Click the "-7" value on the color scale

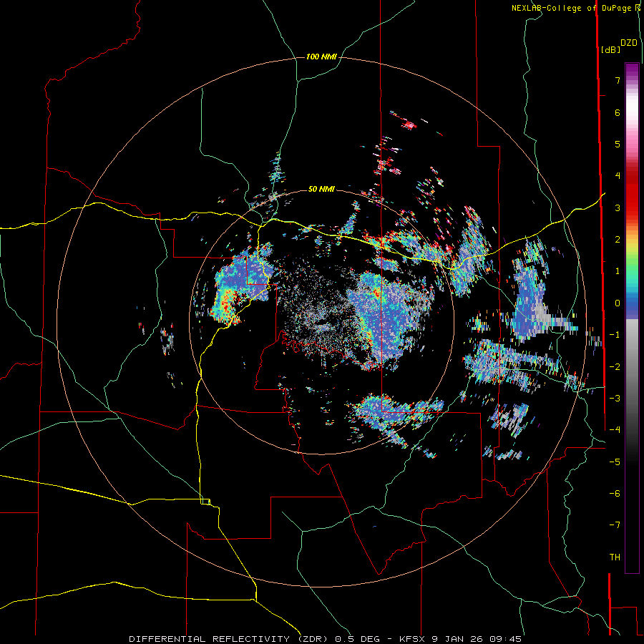pyautogui.click(x=615, y=525)
